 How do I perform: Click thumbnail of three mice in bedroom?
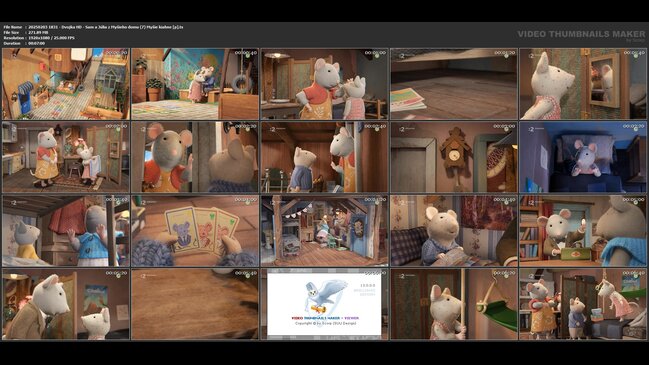coord(583,304)
